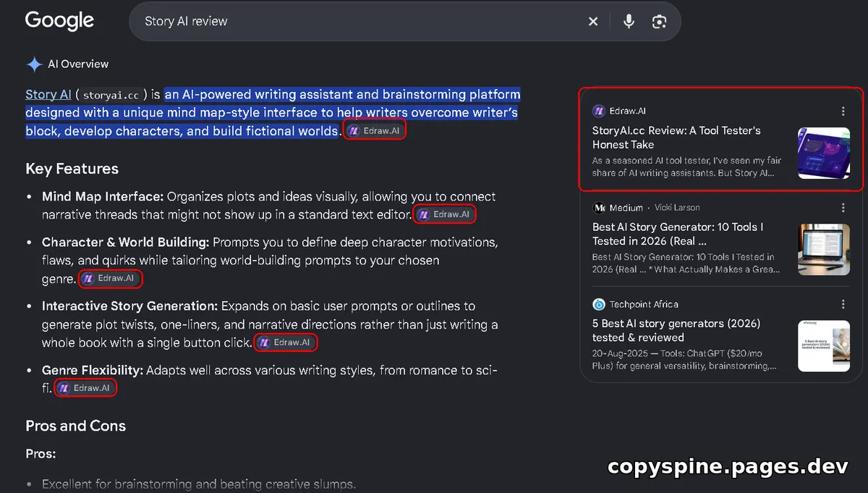Click the Edraw.AI card thumbnail image
868x493 pixels.
pyautogui.click(x=824, y=153)
